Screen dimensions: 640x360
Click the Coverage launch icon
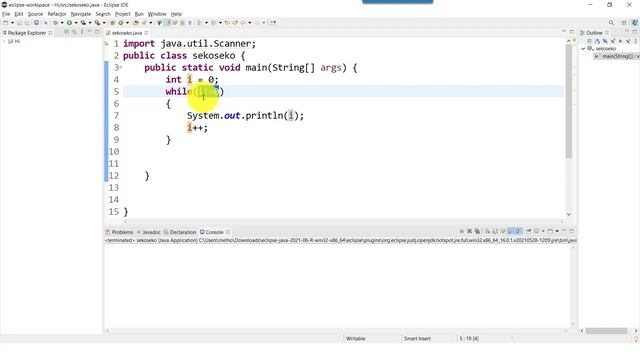coord(83,23)
